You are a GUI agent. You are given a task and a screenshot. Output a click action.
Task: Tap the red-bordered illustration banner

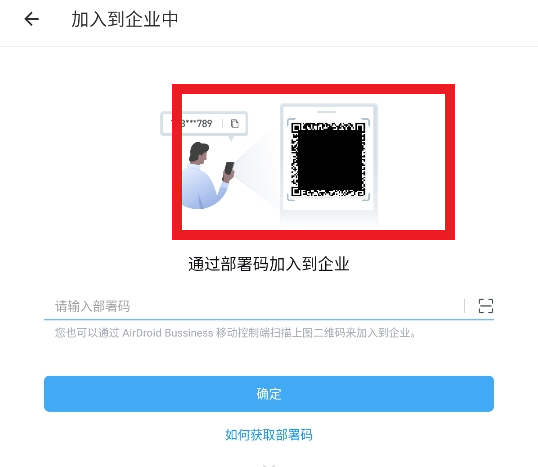coord(313,162)
